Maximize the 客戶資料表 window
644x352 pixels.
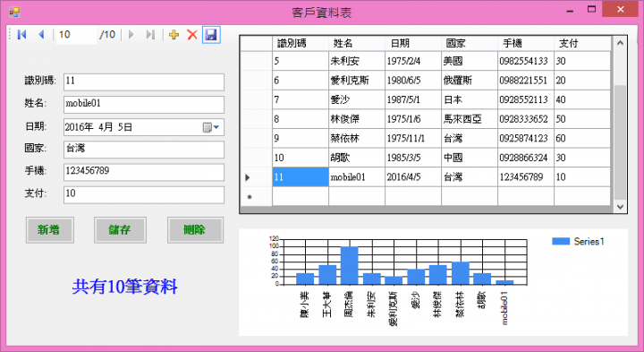591,9
